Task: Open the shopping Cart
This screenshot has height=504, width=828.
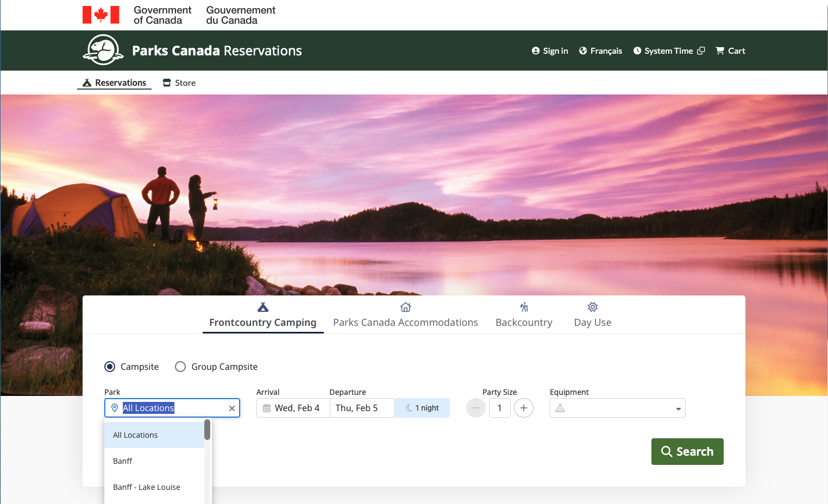Action: coord(730,51)
